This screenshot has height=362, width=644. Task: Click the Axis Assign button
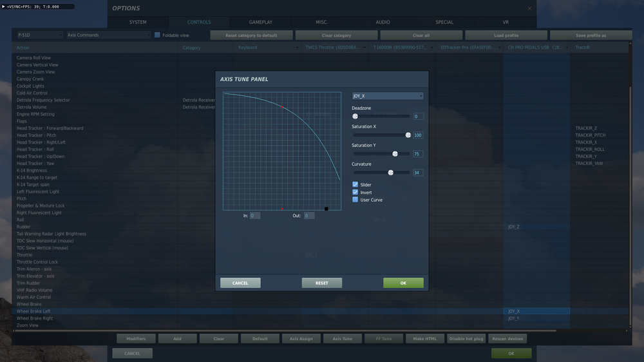point(301,339)
